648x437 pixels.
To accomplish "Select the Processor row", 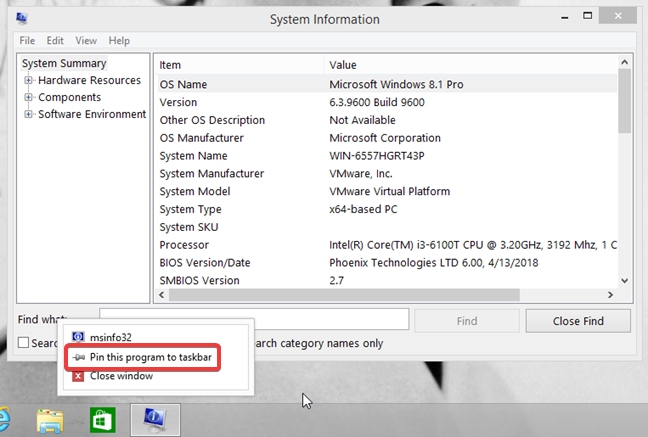I will point(387,244).
